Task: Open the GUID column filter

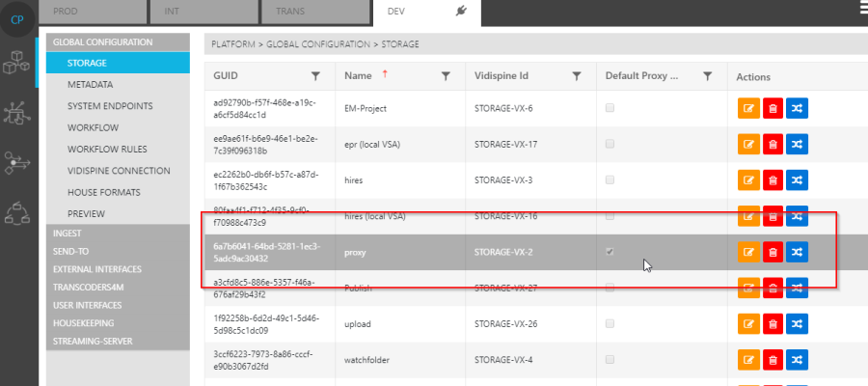Action: coord(315,76)
